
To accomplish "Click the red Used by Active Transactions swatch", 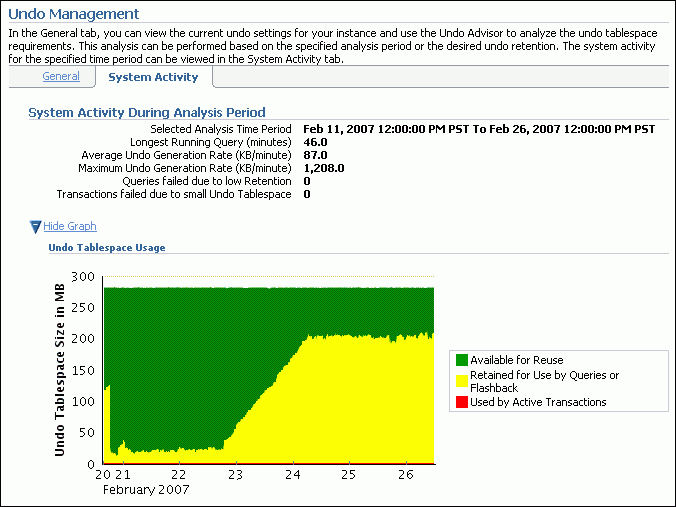I will (x=461, y=402).
